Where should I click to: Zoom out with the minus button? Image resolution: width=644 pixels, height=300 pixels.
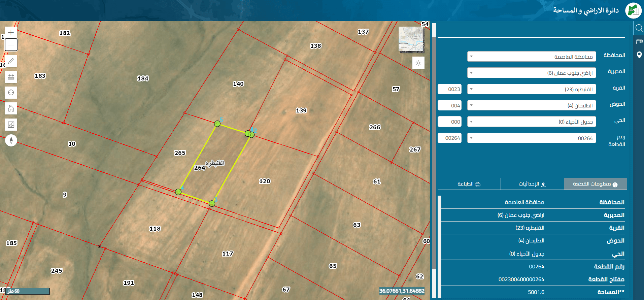(x=11, y=45)
